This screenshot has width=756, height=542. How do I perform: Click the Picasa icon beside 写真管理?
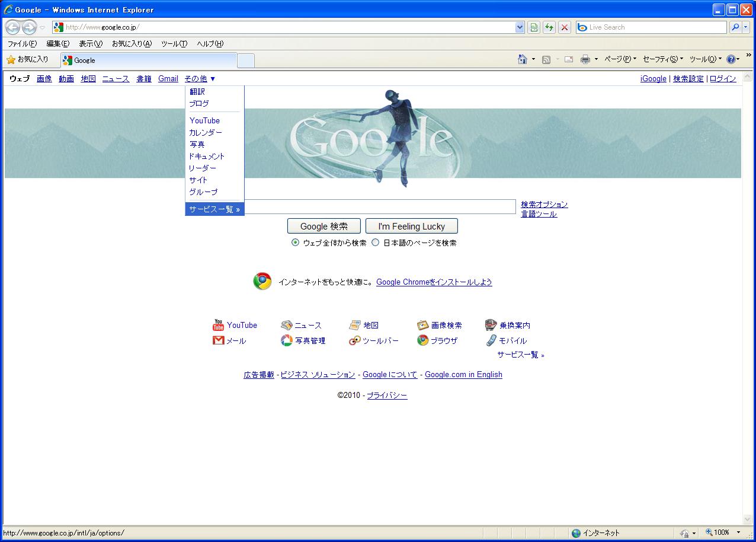(x=286, y=340)
